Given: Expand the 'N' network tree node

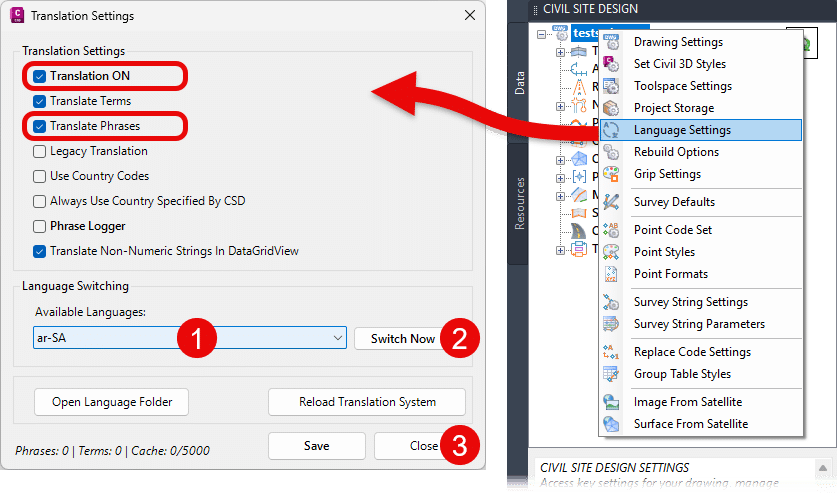Looking at the screenshot, I should pos(560,106).
